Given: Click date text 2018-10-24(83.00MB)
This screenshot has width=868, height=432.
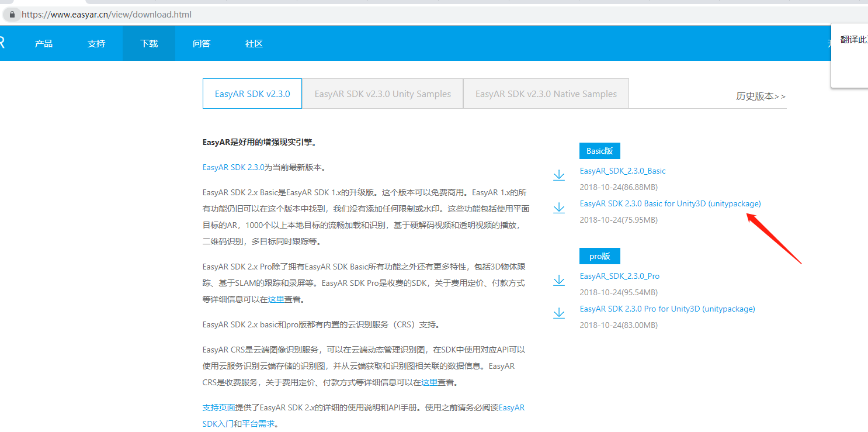Looking at the screenshot, I should pos(619,325).
